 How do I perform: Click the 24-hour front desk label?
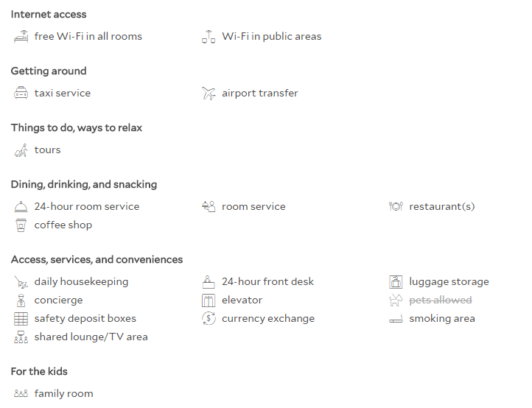(x=267, y=281)
